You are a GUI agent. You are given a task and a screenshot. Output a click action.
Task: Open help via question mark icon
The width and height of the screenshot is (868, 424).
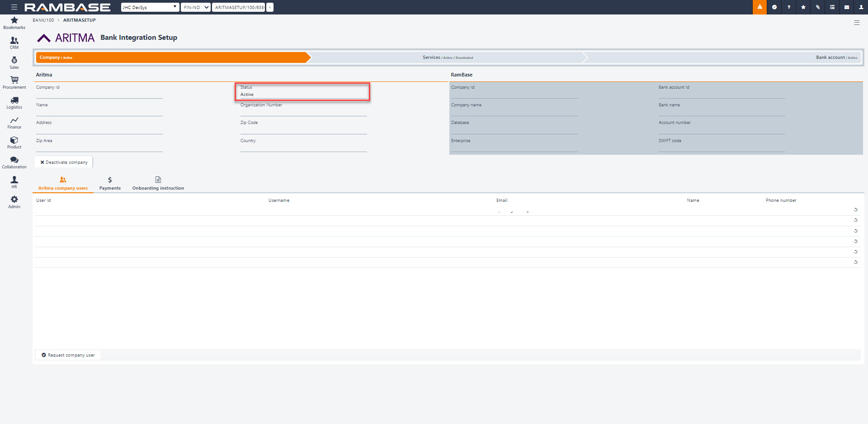(x=789, y=7)
